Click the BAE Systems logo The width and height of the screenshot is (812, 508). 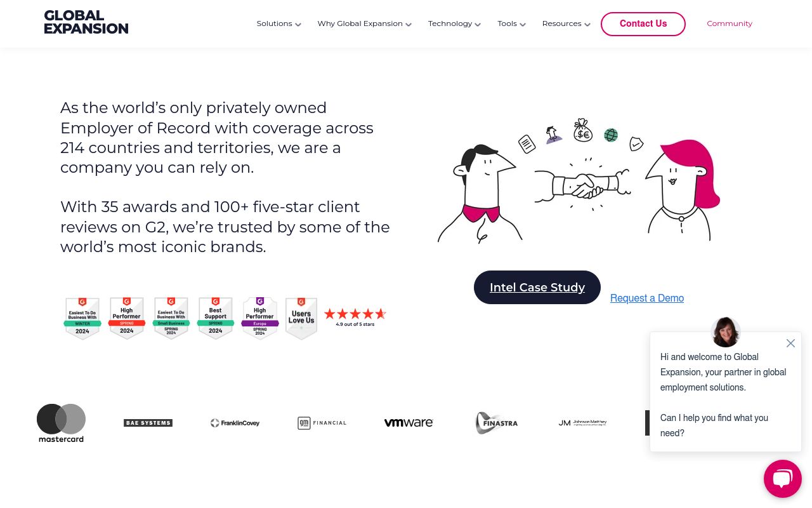148,423
